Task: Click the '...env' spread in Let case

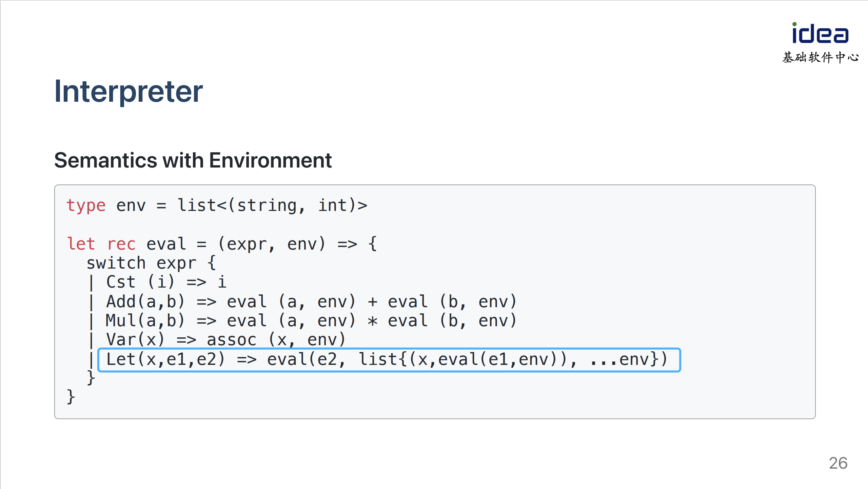Action: [619, 359]
